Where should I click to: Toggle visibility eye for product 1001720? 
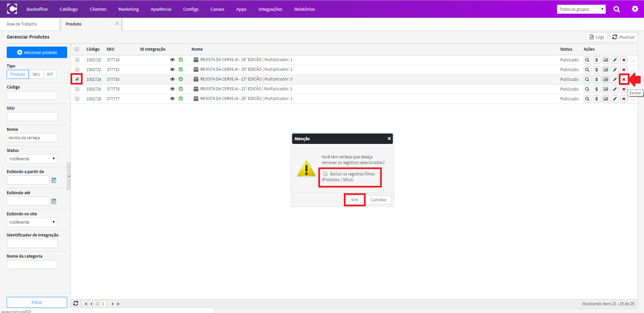[x=172, y=60]
